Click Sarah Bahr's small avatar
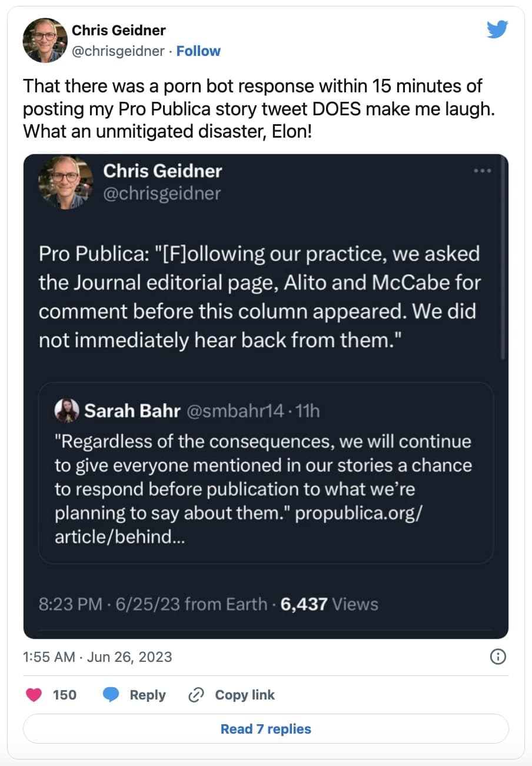532x766 pixels. pos(66,411)
